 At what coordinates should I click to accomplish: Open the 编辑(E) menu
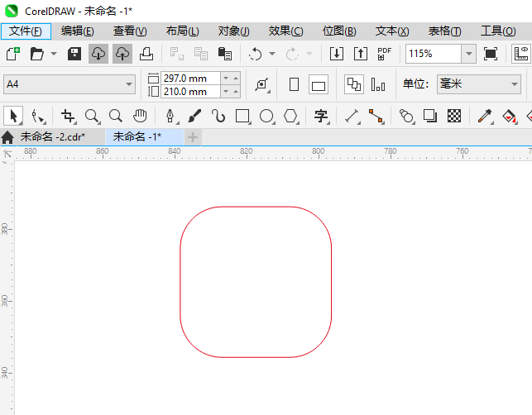pos(77,31)
